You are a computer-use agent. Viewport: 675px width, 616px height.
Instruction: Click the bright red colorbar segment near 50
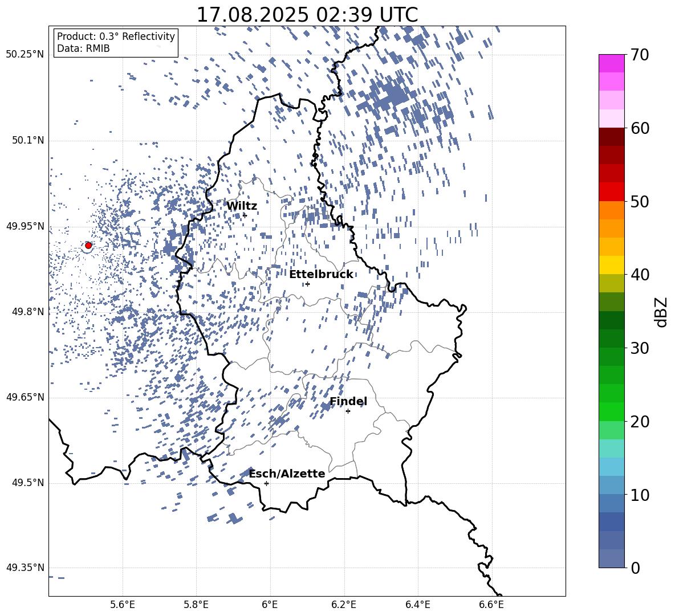pyautogui.click(x=611, y=192)
